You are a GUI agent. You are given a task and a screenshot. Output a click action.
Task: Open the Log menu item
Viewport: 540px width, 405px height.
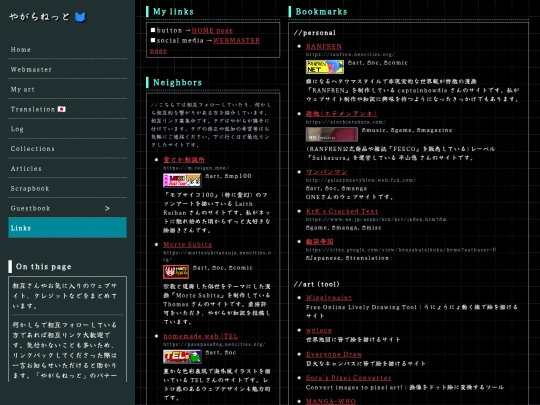click(68, 129)
